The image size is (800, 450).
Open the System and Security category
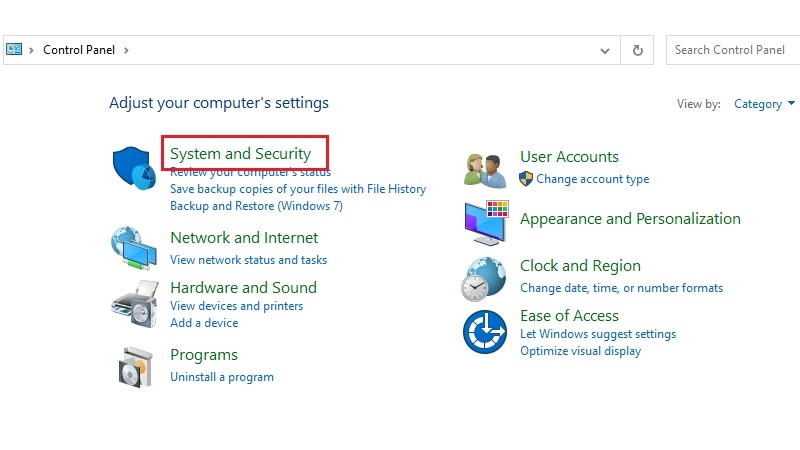click(240, 154)
